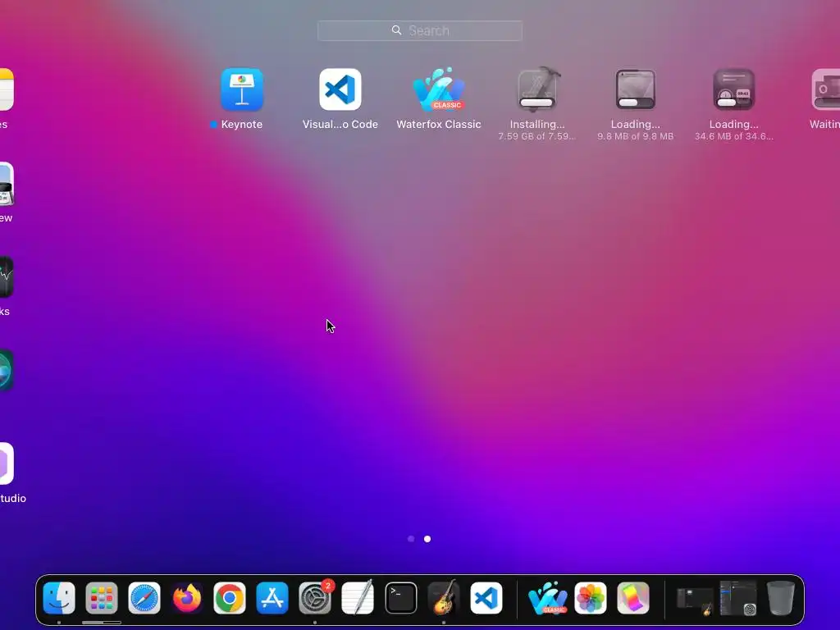Screen dimensions: 840x630
Task: Open the App Store from the Dock
Action: pos(272,598)
